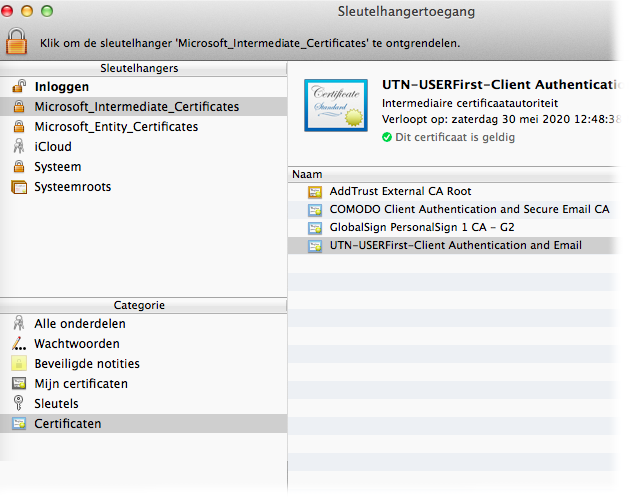Select Microsoft_Intermediate_Certificates keychain
This screenshot has width=629, height=503.
144,107
